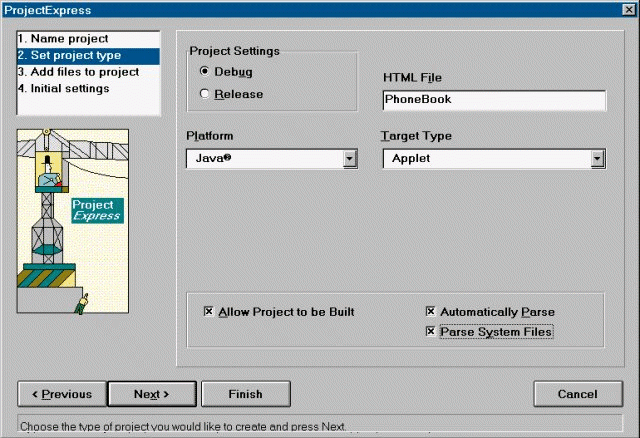Go to step 4. Initial settings
The image size is (640, 438).
pyautogui.click(x=63, y=88)
